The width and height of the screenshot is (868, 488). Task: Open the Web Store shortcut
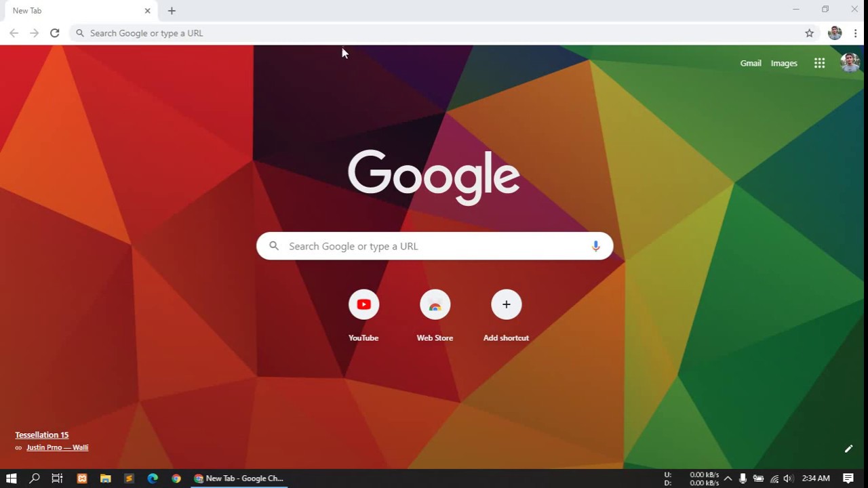(x=435, y=304)
